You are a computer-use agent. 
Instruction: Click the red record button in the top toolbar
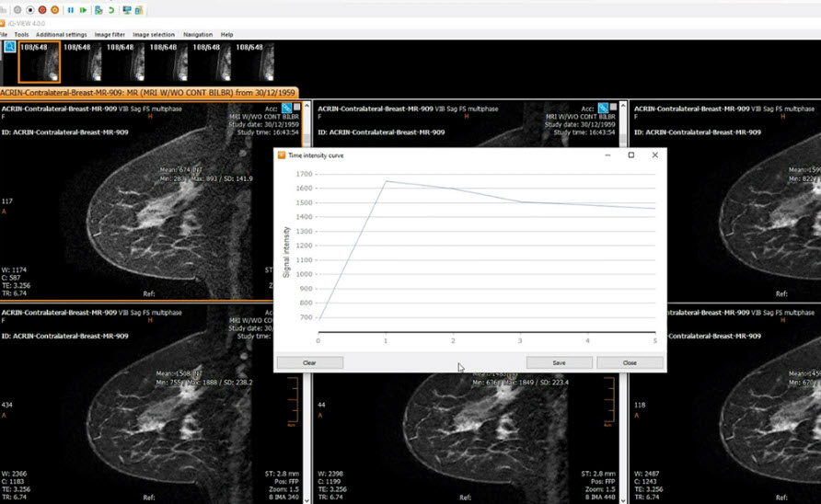point(42,10)
